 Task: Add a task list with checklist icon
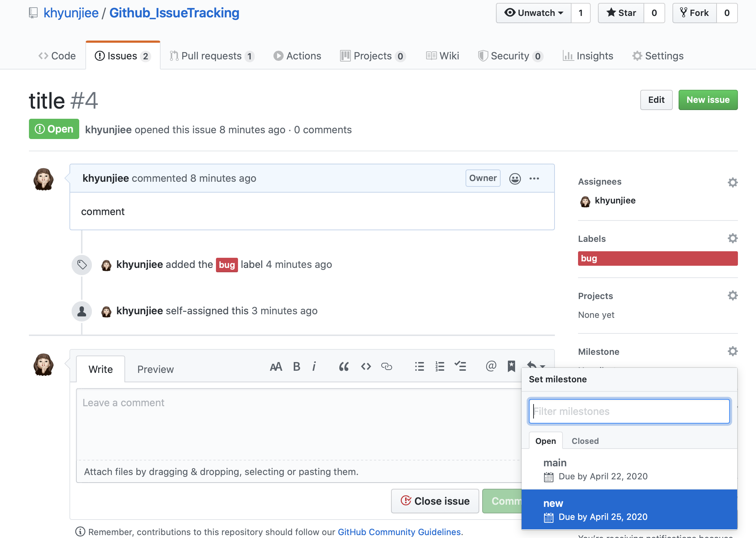[x=460, y=366]
